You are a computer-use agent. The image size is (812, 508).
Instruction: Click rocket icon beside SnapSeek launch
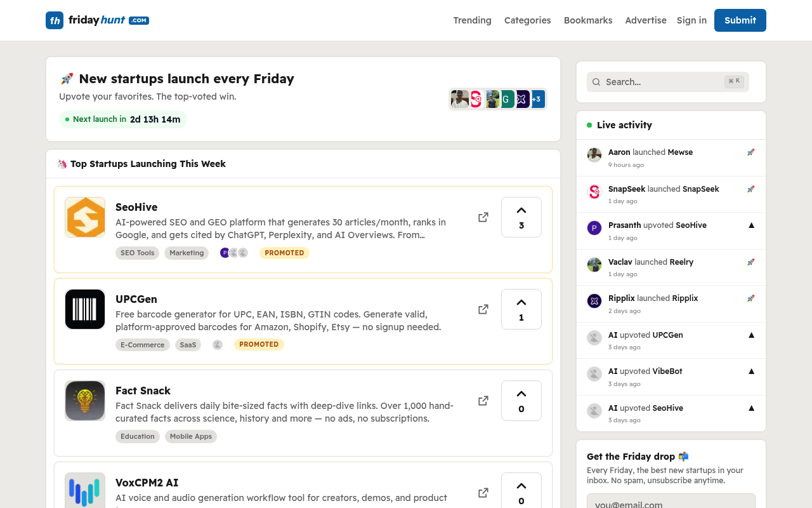click(751, 189)
